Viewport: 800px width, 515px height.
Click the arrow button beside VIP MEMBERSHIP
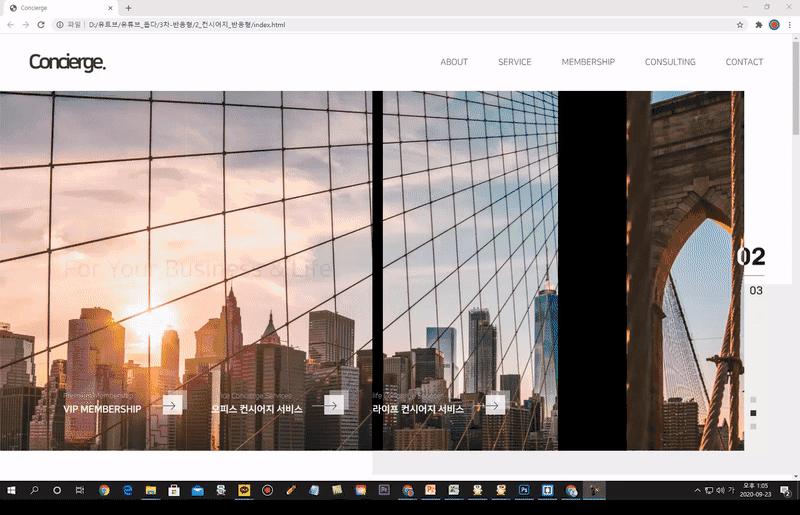click(x=172, y=406)
